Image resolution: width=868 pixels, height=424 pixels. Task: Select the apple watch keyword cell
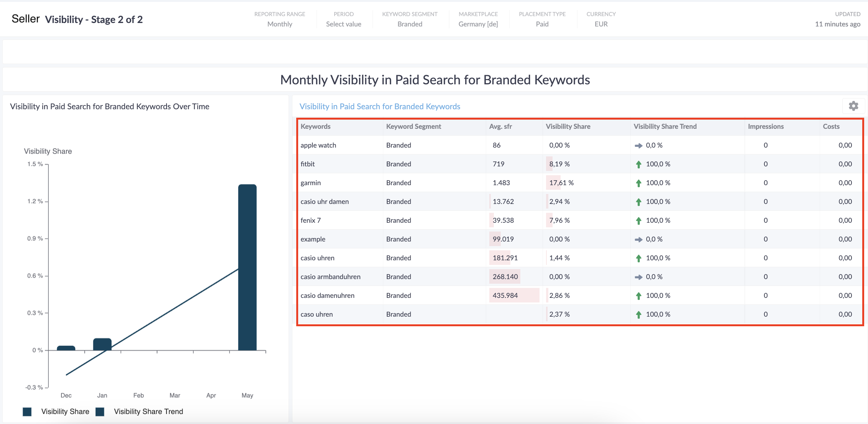click(x=318, y=145)
